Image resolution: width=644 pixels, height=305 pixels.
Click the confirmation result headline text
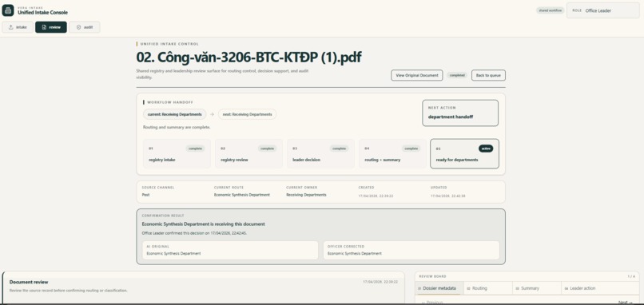tap(203, 224)
